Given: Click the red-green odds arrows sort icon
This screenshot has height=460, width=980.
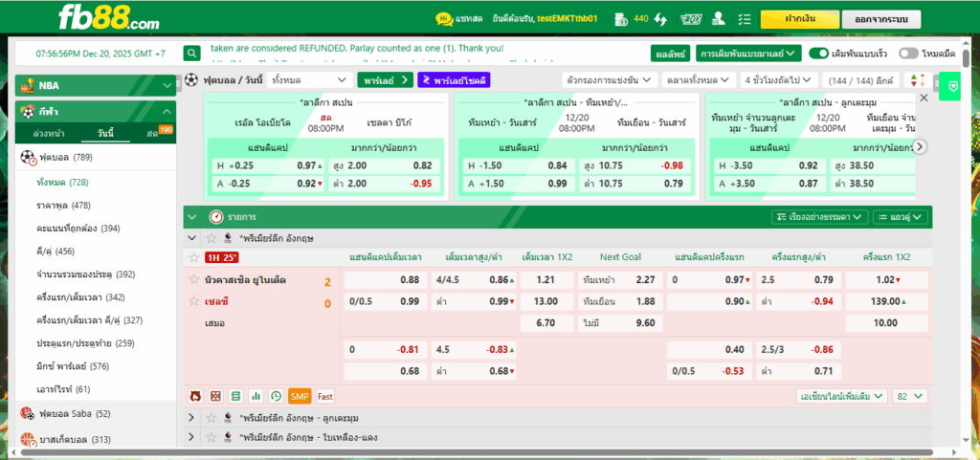Looking at the screenshot, I should tap(917, 80).
